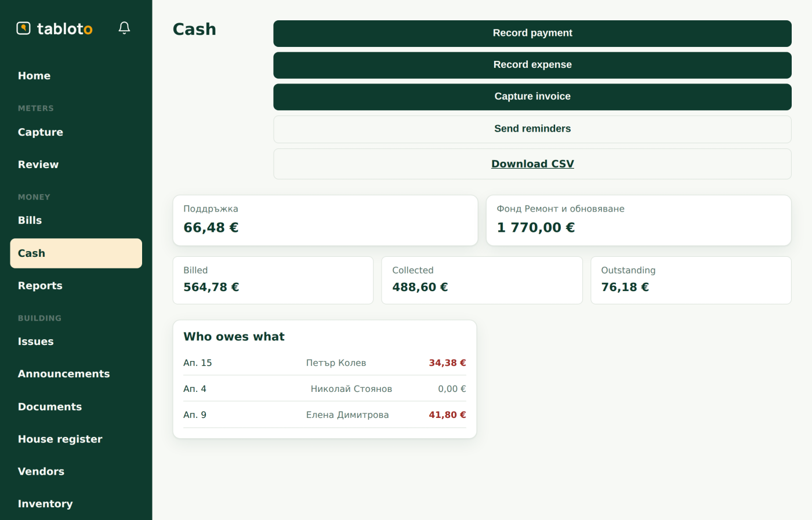Open Inventory page
The image size is (812, 520).
click(76, 504)
